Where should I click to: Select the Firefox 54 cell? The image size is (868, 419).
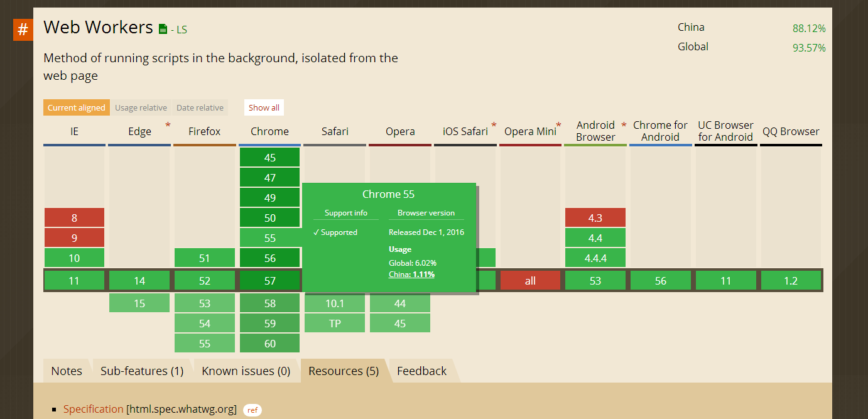click(x=205, y=324)
